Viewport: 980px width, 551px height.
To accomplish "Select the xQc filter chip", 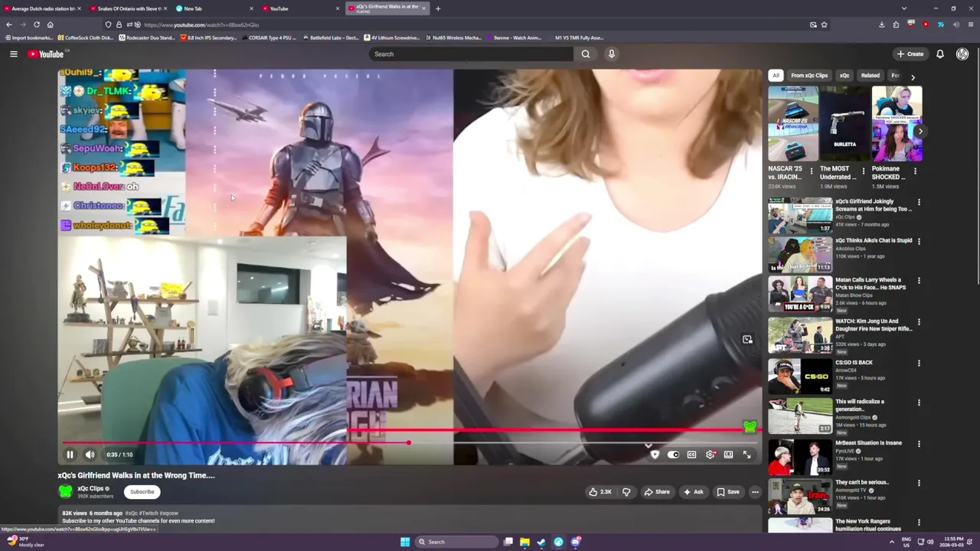I will [x=844, y=76].
